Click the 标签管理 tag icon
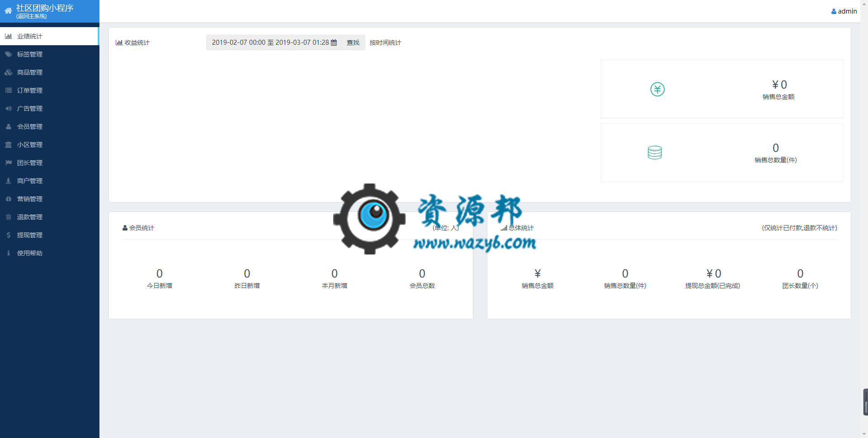 [x=9, y=54]
